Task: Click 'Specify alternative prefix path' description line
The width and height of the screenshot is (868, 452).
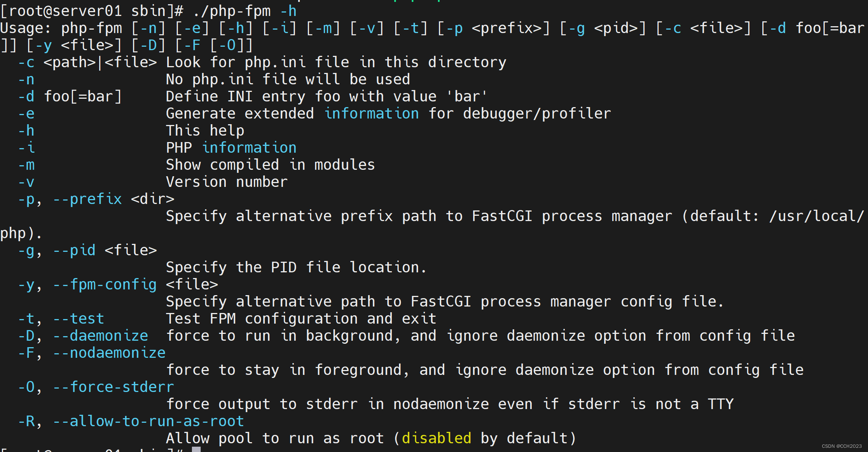Action: [x=515, y=216]
